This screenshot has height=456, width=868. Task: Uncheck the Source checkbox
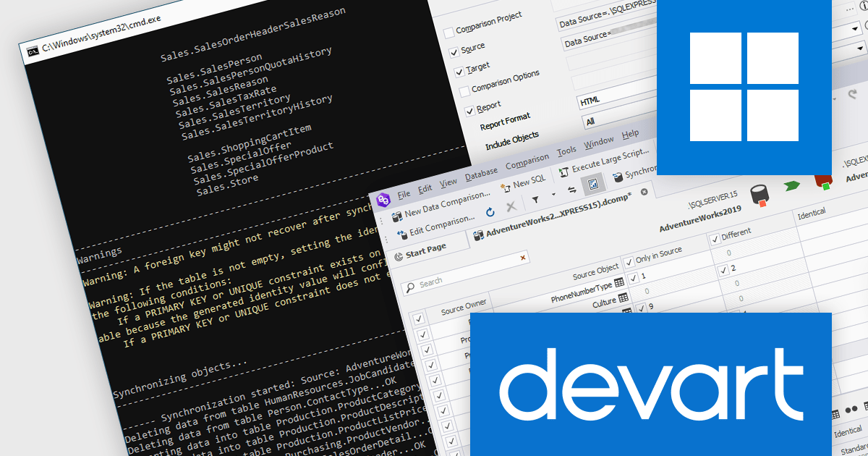click(x=454, y=52)
